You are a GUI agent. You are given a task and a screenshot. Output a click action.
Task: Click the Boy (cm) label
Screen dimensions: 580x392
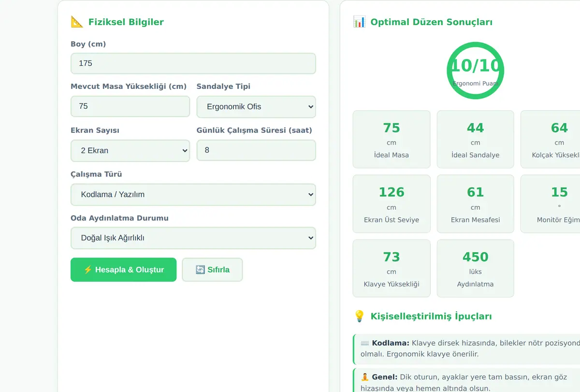click(x=88, y=44)
